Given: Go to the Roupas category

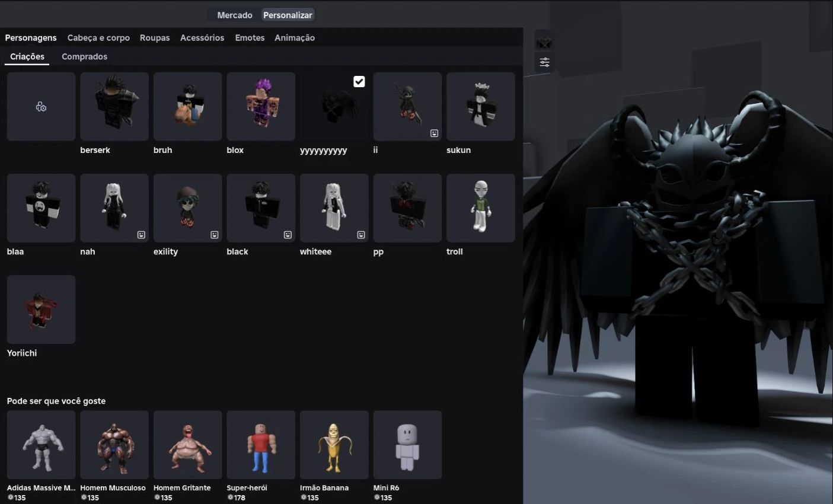Looking at the screenshot, I should pyautogui.click(x=155, y=37).
